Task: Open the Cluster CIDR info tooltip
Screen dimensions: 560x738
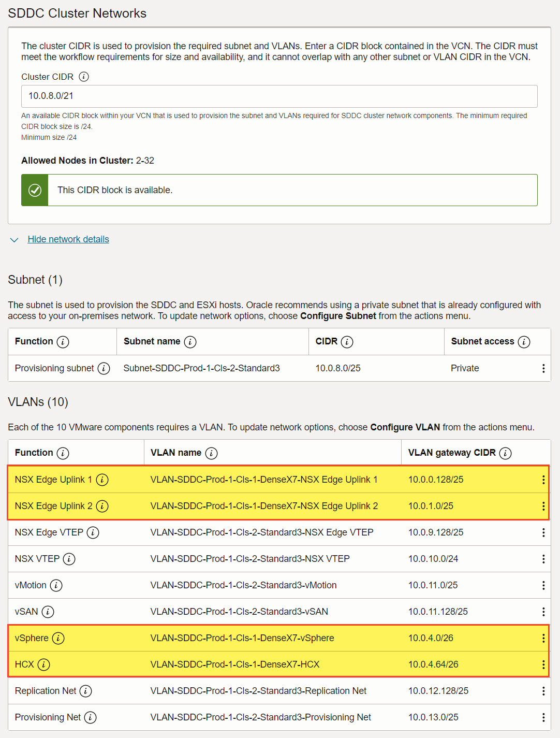Action: click(84, 77)
